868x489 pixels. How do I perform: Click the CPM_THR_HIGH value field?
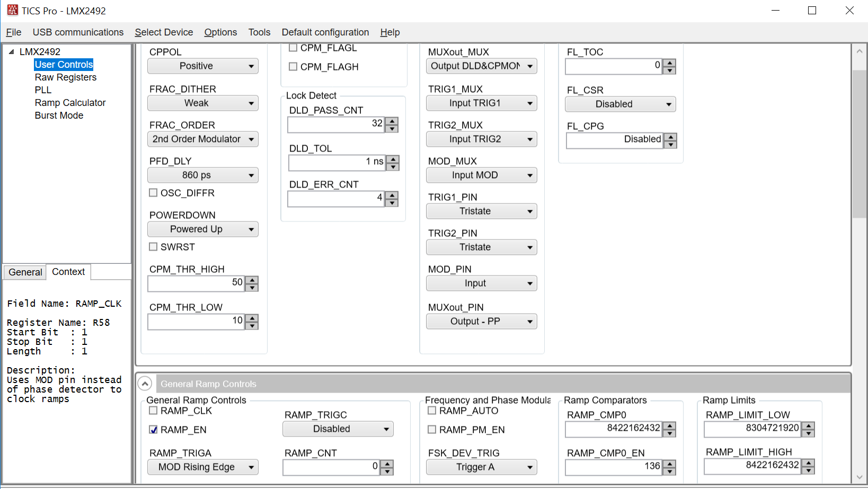coord(196,284)
